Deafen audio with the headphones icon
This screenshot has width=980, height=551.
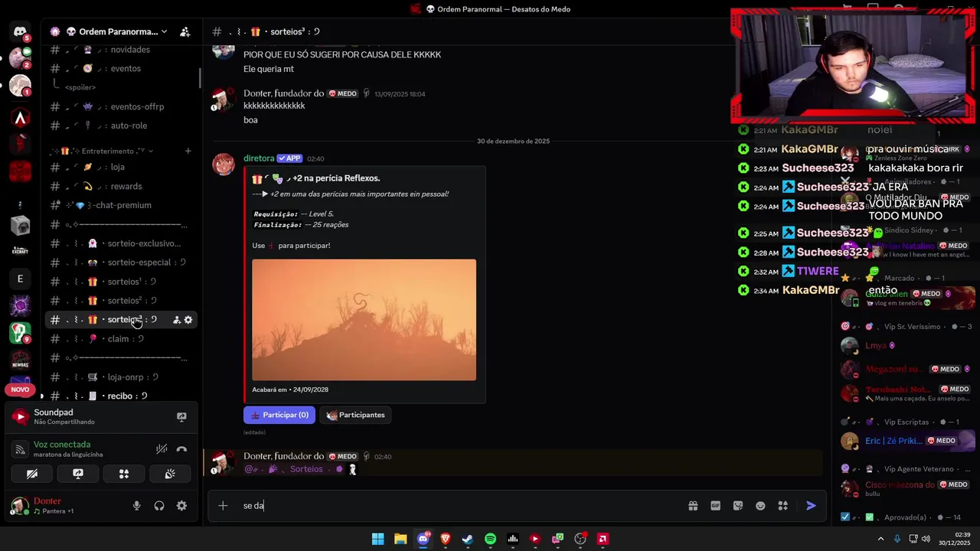click(159, 506)
